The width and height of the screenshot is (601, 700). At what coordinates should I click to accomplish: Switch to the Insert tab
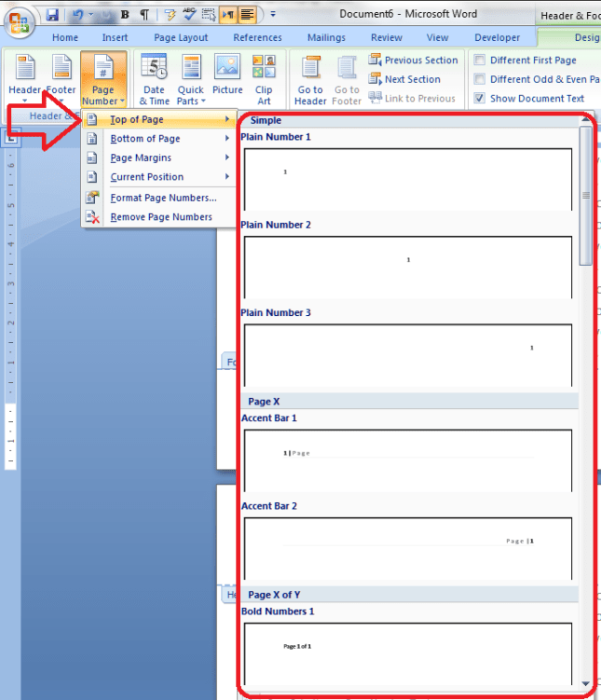[115, 37]
